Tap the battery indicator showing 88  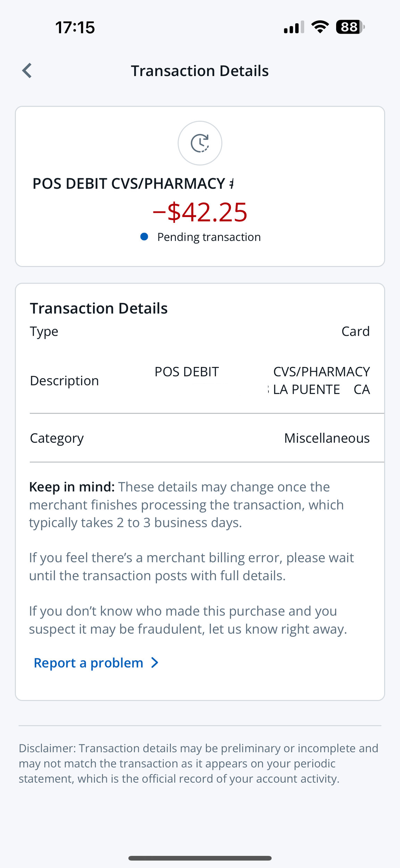[350, 27]
